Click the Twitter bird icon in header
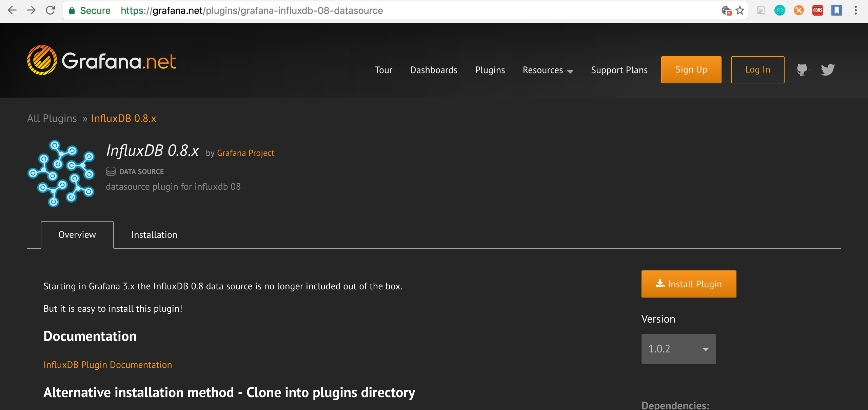 pyautogui.click(x=828, y=70)
